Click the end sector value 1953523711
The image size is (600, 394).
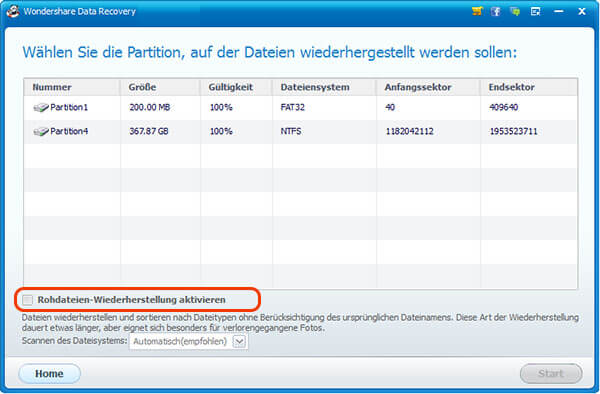click(x=514, y=132)
